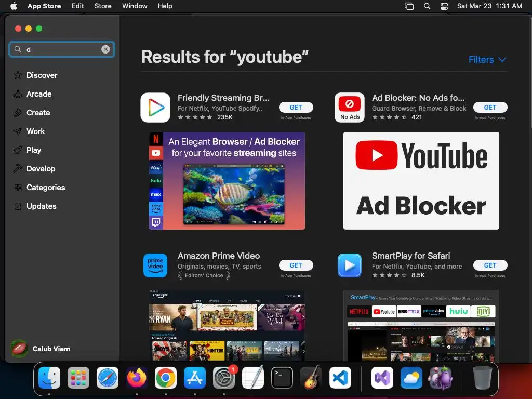Image resolution: width=532 pixels, height=399 pixels.
Task: Open GarageBand from the dock
Action: (311, 378)
